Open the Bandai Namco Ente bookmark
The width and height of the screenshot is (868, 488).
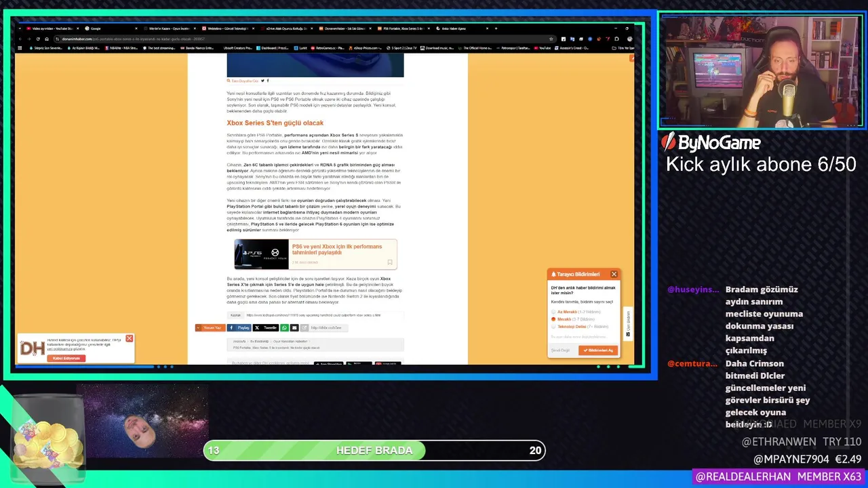(x=197, y=48)
